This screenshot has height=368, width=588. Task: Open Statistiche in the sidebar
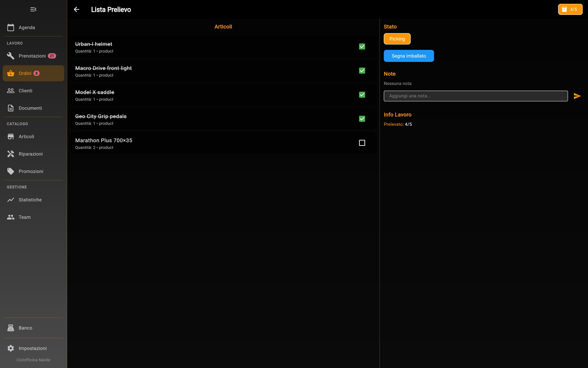pos(33,200)
